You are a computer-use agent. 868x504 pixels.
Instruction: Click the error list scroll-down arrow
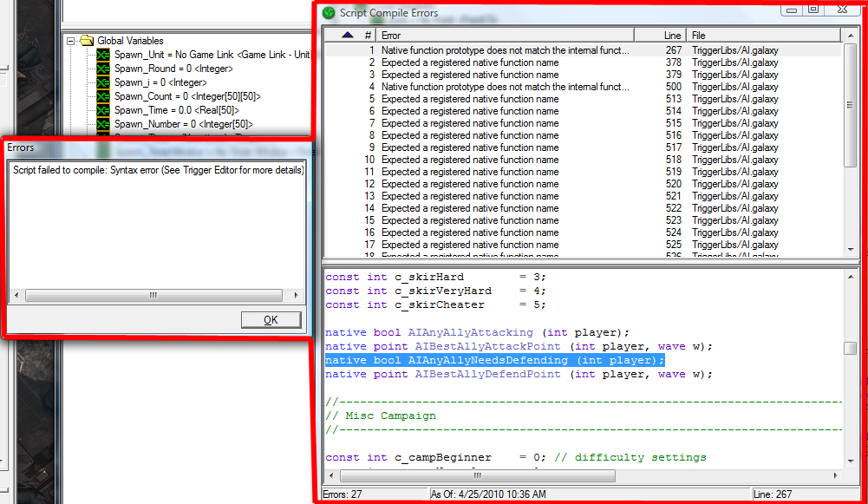851,250
